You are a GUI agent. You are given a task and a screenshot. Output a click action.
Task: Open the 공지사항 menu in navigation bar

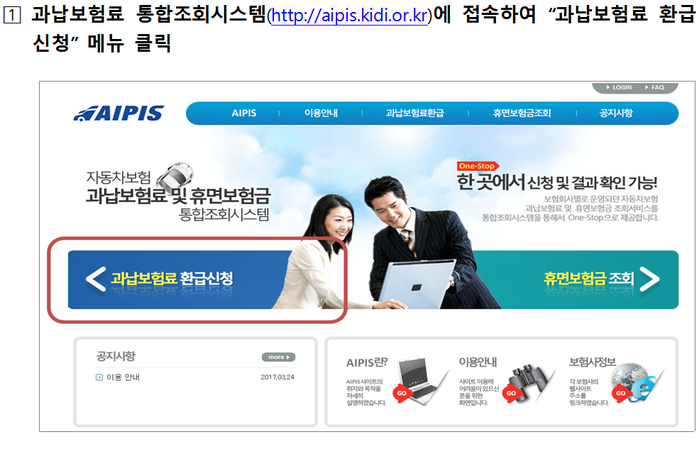(x=616, y=113)
